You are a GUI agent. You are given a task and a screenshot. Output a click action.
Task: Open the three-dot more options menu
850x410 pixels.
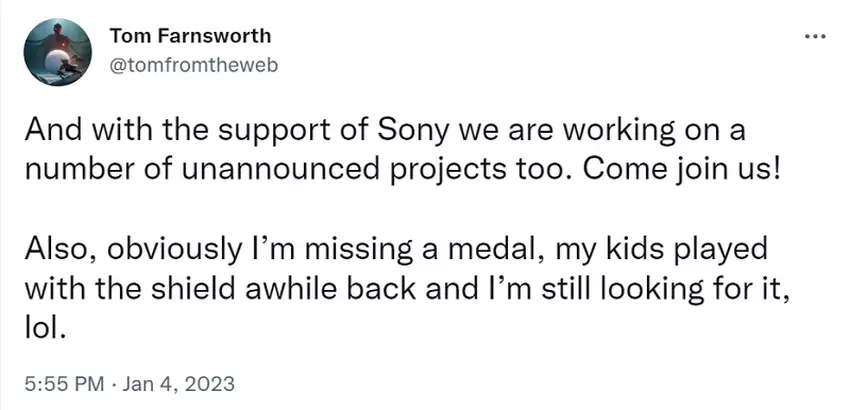pos(815,38)
